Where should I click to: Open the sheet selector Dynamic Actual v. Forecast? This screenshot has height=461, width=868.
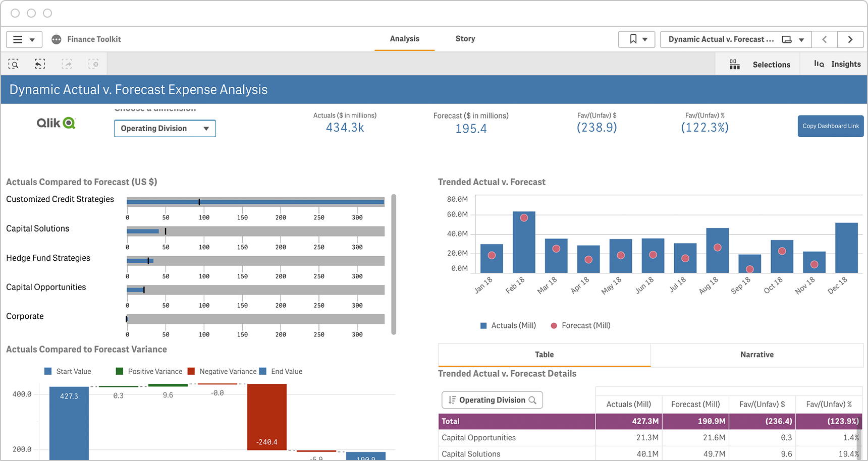pos(736,39)
